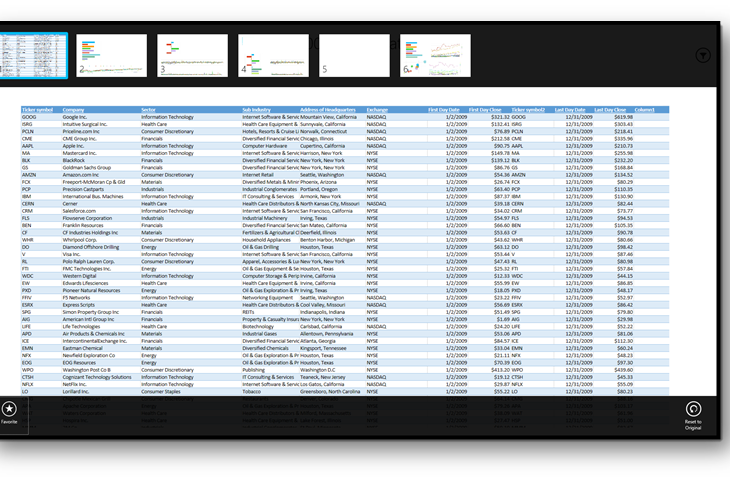The height and width of the screenshot is (487, 730).
Task: Select the Priceline.com Inc cell
Action: (x=81, y=131)
